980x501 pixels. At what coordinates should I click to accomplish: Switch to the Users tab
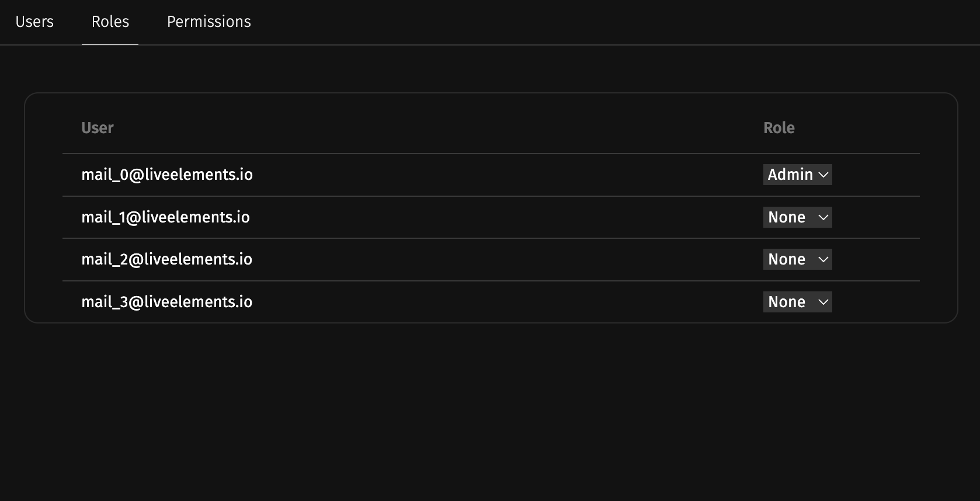pyautogui.click(x=34, y=22)
